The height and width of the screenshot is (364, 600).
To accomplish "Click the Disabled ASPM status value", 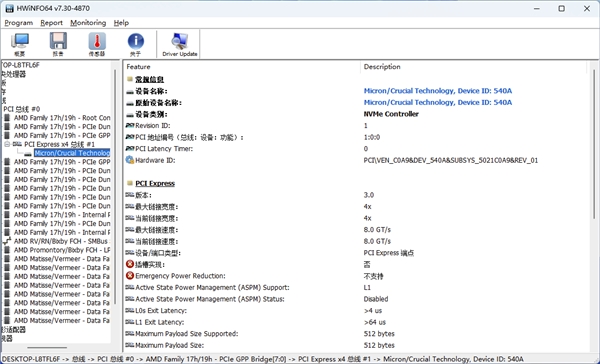I will pos(376,299).
